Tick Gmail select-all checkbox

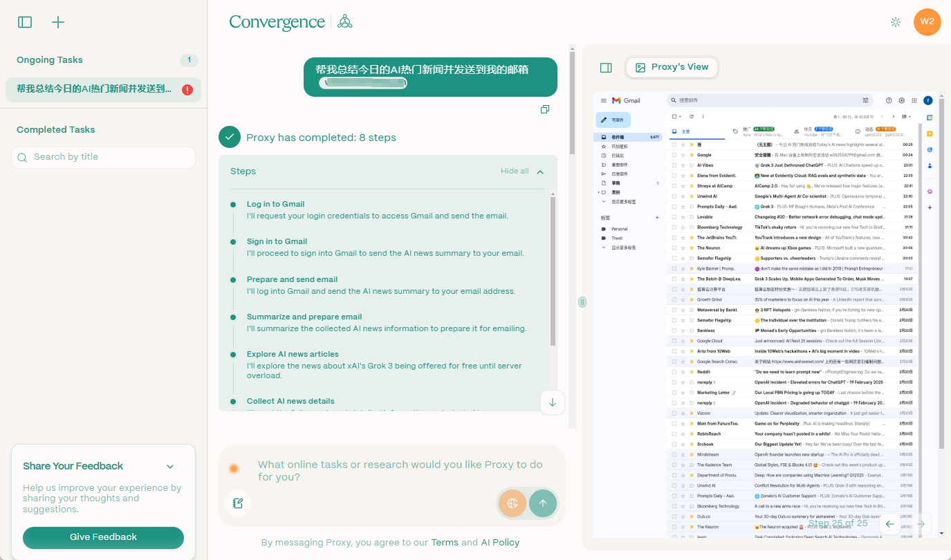pos(674,116)
